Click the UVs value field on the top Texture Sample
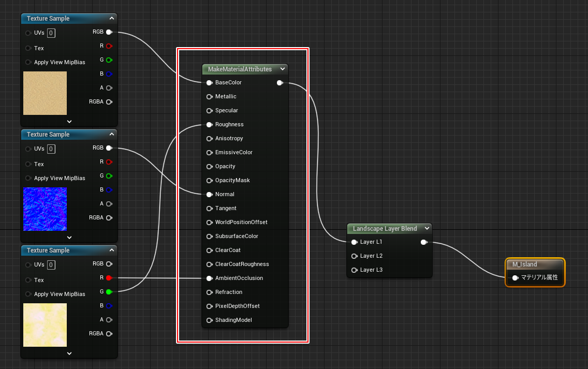The image size is (588, 369). click(x=51, y=33)
